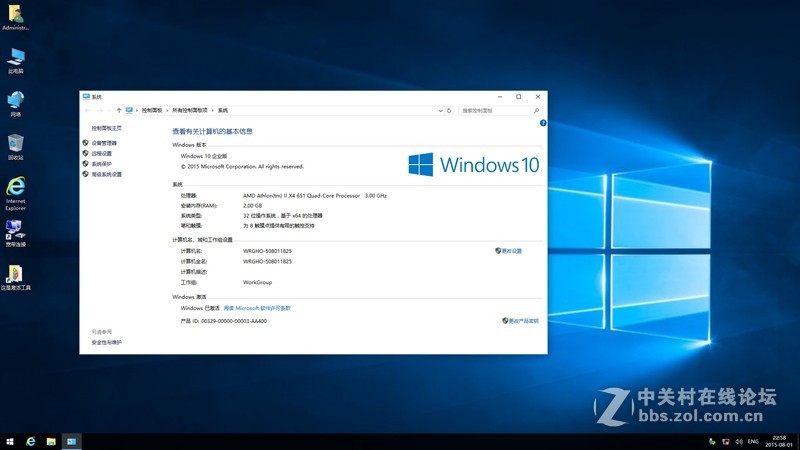
Task: Open the Administrator folder desktop icon
Action: [x=15, y=17]
